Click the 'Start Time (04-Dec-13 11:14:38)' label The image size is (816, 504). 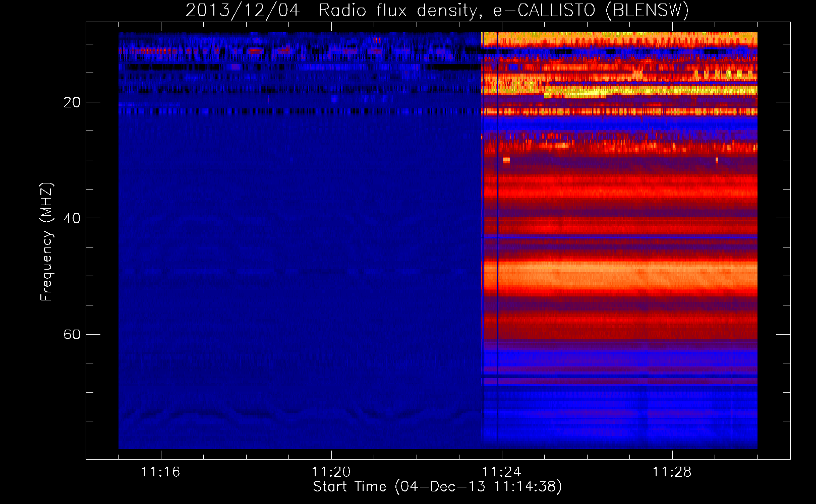tap(437, 487)
